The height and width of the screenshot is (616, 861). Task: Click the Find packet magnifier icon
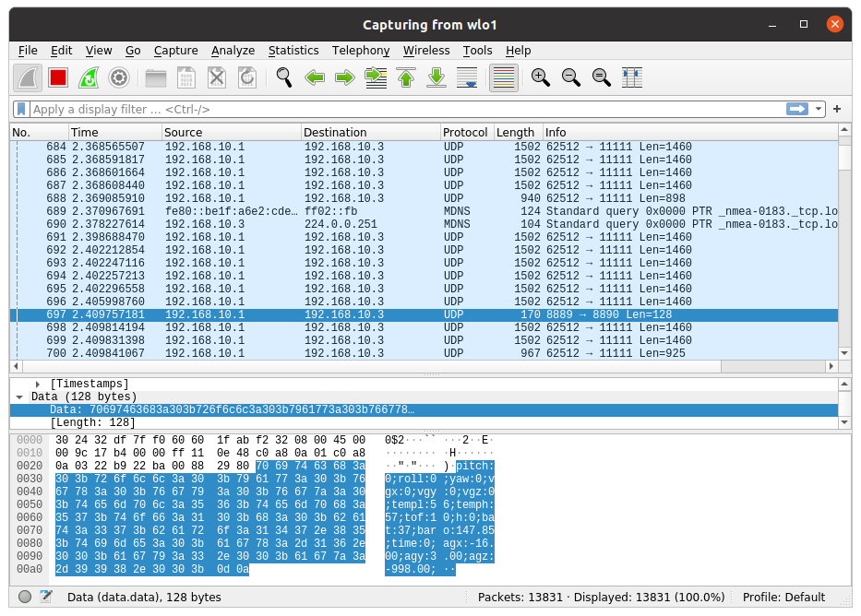click(x=284, y=77)
